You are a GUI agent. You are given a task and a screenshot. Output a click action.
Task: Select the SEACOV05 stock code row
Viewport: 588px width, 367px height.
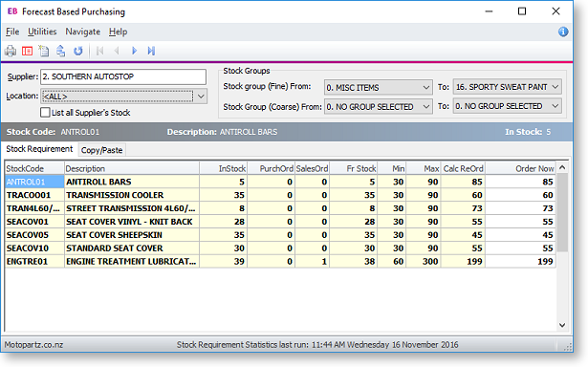pos(34,235)
